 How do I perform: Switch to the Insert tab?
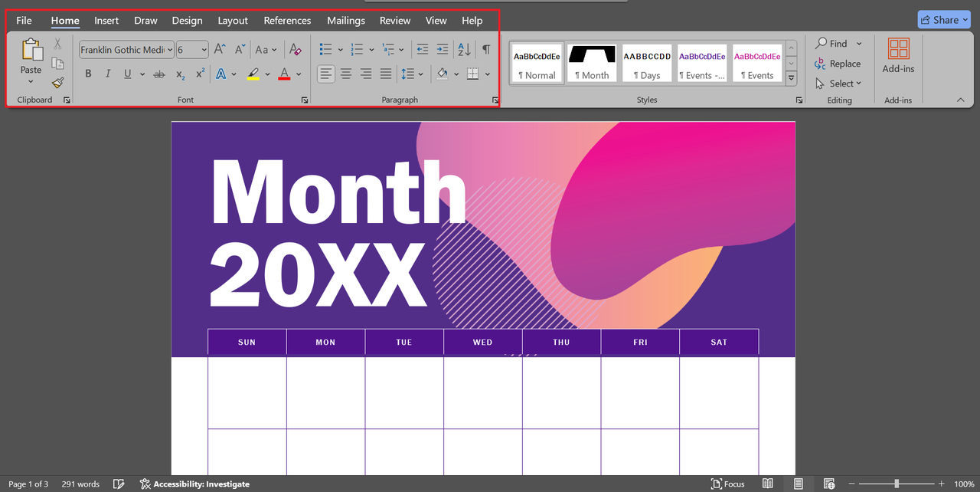click(x=106, y=21)
